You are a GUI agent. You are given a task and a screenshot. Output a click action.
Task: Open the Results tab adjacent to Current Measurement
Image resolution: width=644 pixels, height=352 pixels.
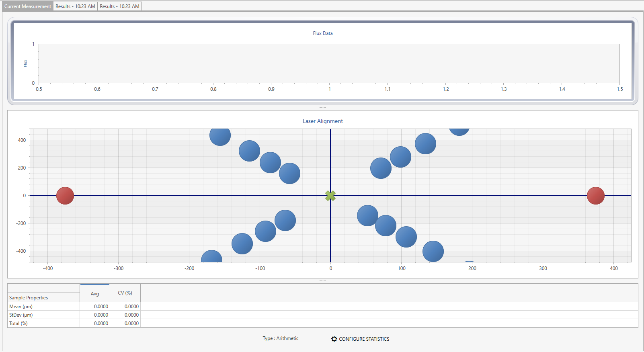point(75,6)
